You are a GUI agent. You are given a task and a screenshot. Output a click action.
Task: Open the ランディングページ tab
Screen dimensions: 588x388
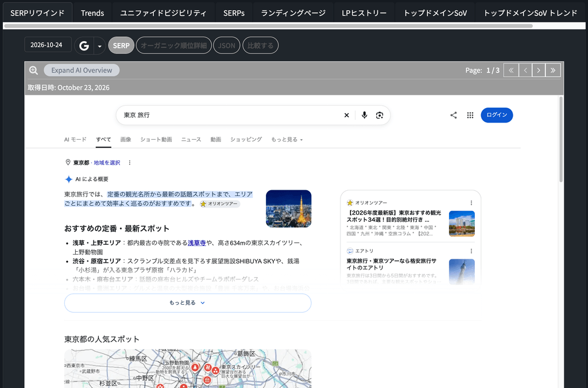[x=293, y=13]
